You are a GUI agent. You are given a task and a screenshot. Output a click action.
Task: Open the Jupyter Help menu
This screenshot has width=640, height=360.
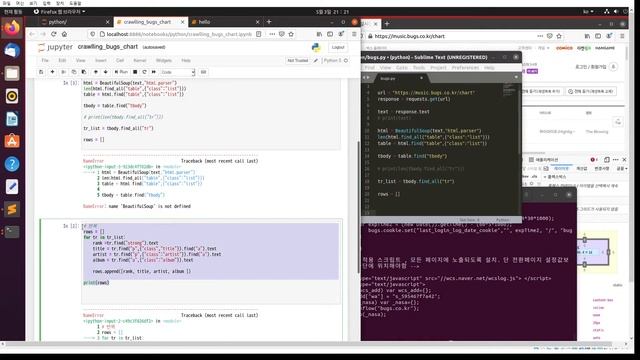coord(186,60)
